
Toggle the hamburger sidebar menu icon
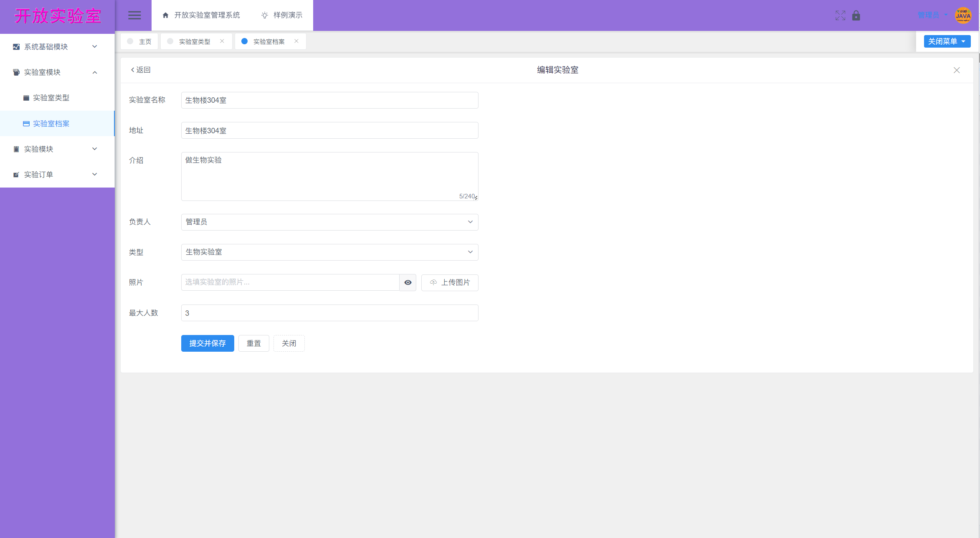tap(134, 15)
